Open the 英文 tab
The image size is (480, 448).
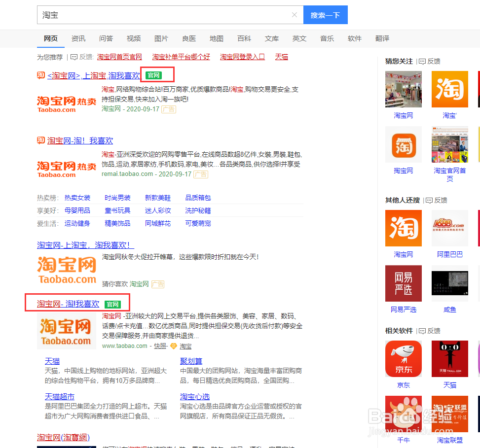click(x=299, y=38)
